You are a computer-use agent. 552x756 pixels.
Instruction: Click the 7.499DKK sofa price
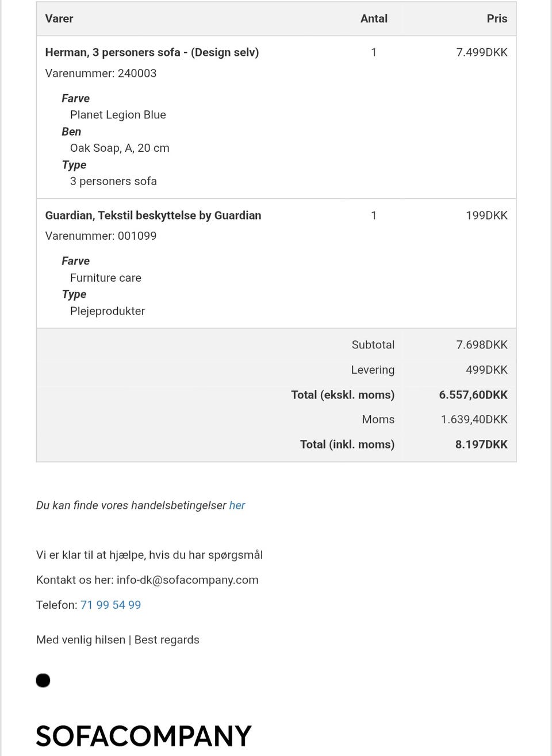point(481,52)
